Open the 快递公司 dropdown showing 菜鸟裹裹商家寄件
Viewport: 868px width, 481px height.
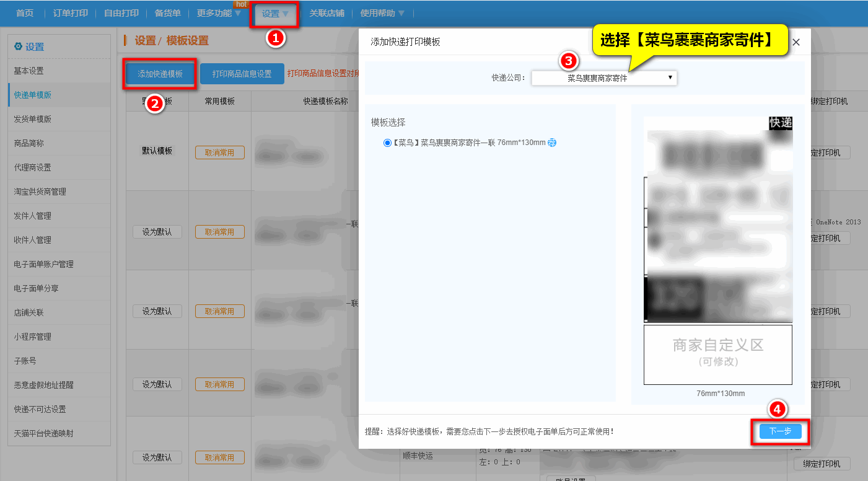coord(604,78)
